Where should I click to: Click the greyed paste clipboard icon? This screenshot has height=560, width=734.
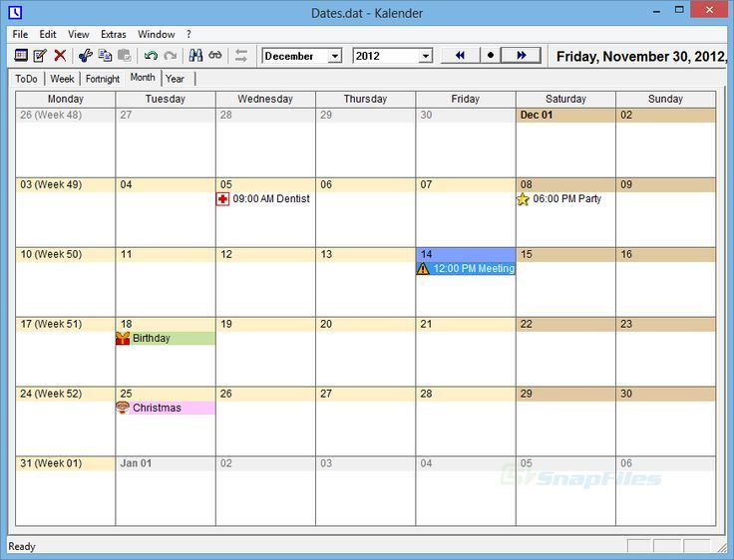pos(125,56)
